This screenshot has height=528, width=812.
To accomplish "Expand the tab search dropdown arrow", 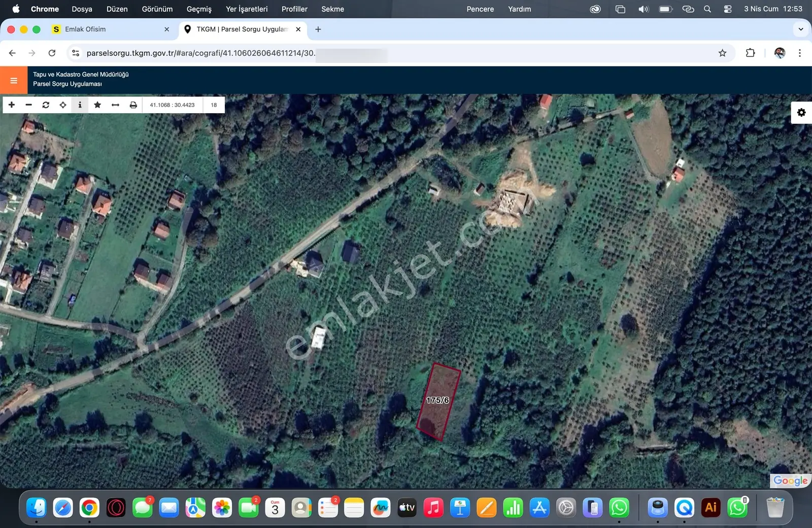I will point(801,29).
